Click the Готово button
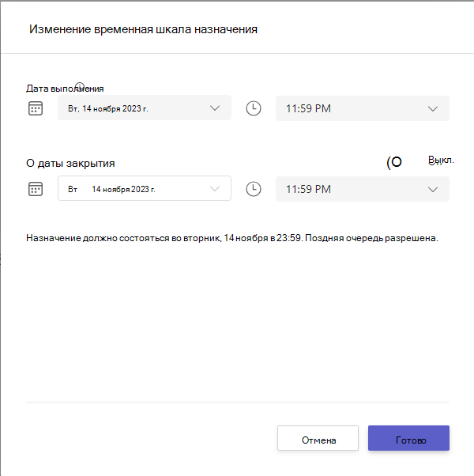 (408, 438)
